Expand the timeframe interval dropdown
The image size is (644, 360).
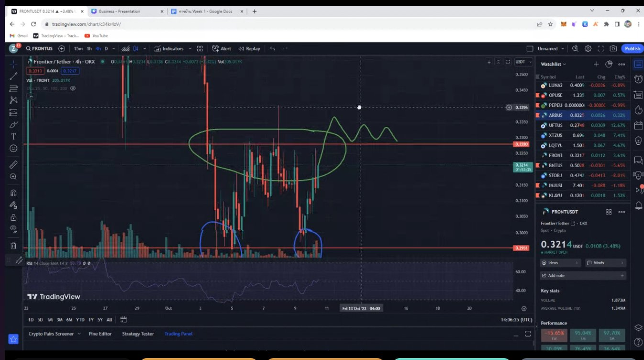click(x=114, y=48)
